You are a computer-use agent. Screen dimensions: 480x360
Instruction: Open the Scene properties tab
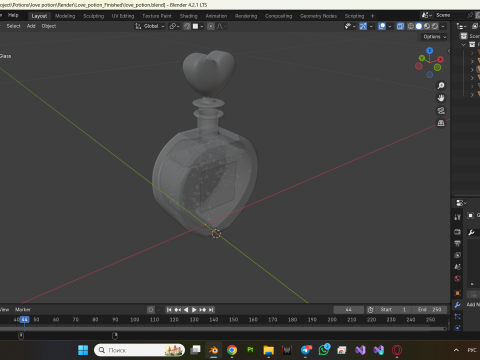[x=458, y=267]
